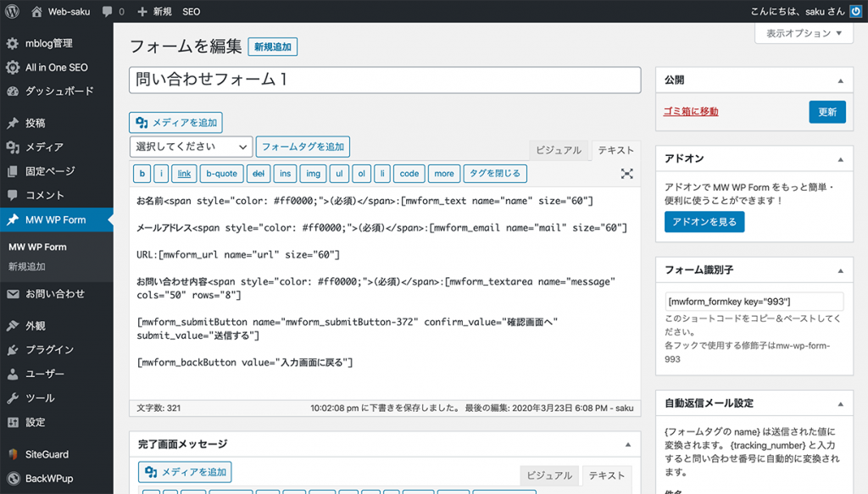This screenshot has height=494, width=868.
Task: Open the 新規 menu in admin bar
Action: [153, 11]
